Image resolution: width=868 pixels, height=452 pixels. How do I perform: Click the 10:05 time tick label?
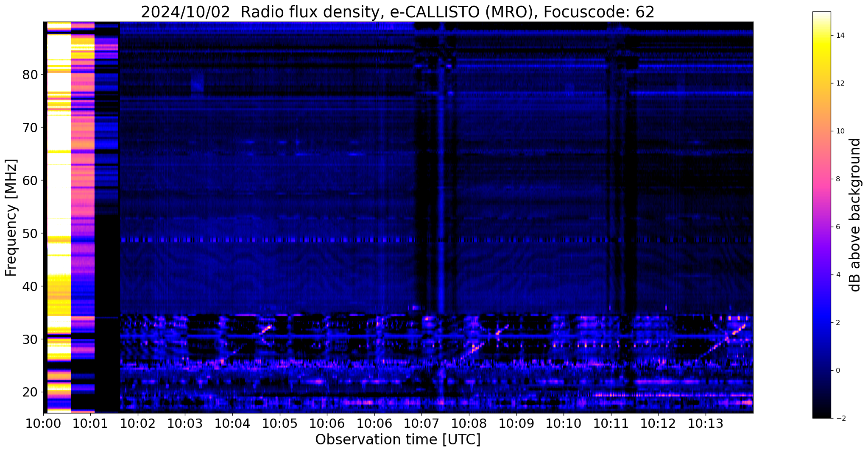[x=280, y=423]
